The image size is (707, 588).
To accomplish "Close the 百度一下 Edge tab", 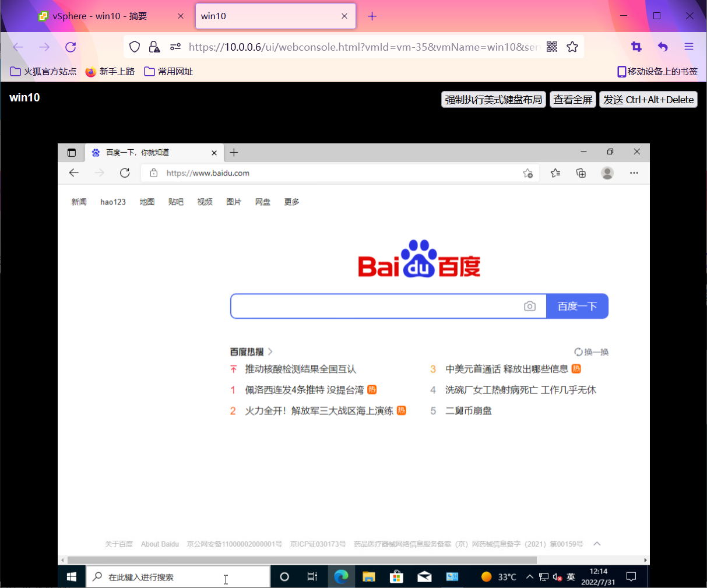I will tap(214, 153).
